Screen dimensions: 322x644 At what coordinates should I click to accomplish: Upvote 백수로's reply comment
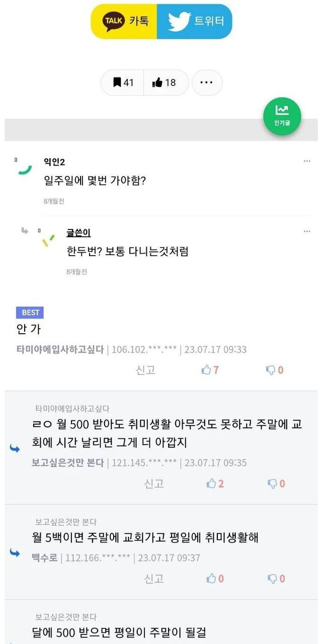(x=215, y=579)
